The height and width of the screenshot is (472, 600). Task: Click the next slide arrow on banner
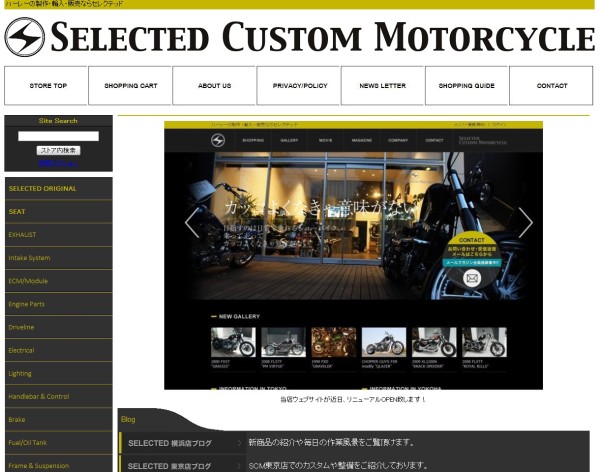[x=525, y=223]
